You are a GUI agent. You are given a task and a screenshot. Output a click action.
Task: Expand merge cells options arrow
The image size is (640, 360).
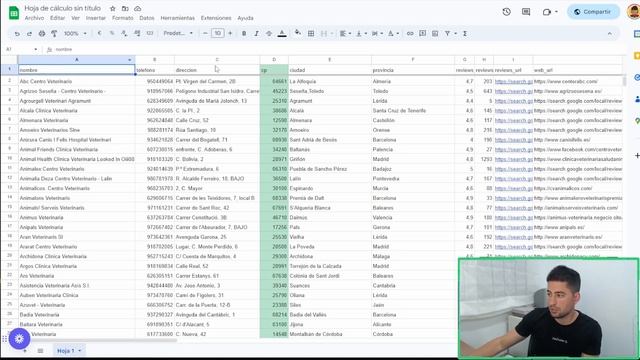(x=332, y=33)
